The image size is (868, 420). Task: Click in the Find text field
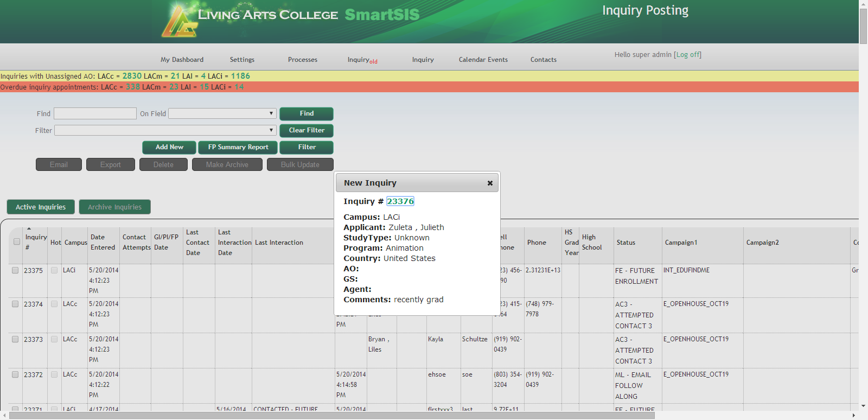[95, 113]
